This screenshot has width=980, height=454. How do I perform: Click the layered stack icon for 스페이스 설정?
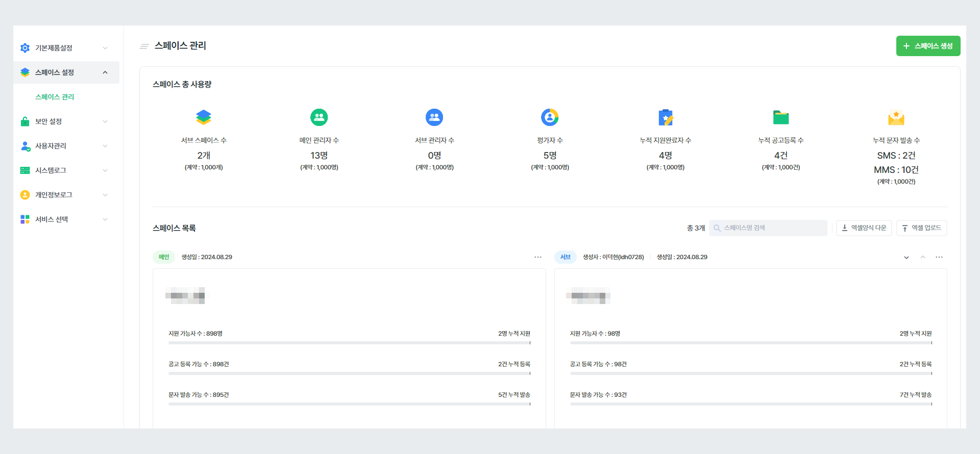(x=25, y=72)
